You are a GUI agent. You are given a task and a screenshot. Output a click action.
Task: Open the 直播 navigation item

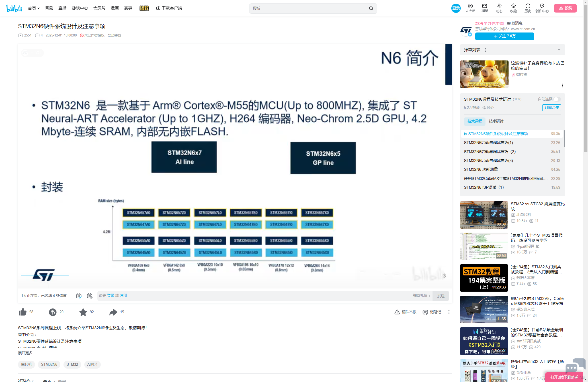62,8
